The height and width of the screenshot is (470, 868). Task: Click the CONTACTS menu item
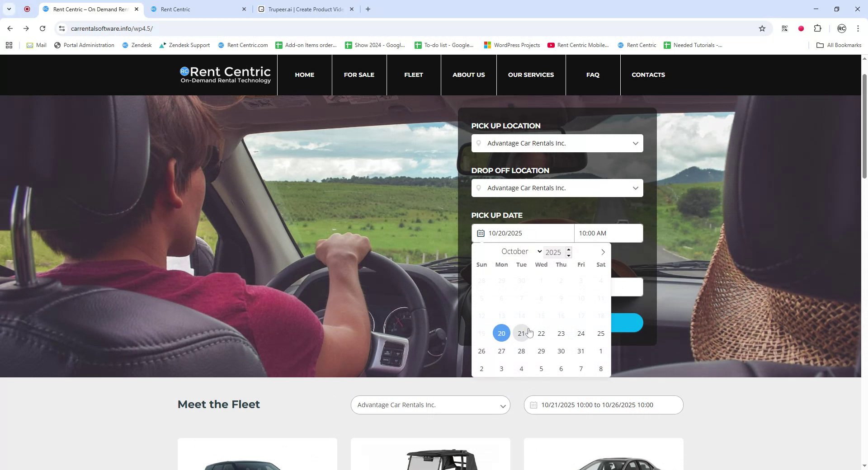point(648,75)
